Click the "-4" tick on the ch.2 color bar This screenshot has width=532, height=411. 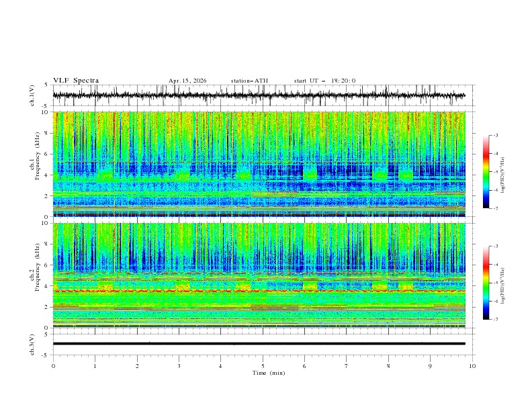[495, 265]
